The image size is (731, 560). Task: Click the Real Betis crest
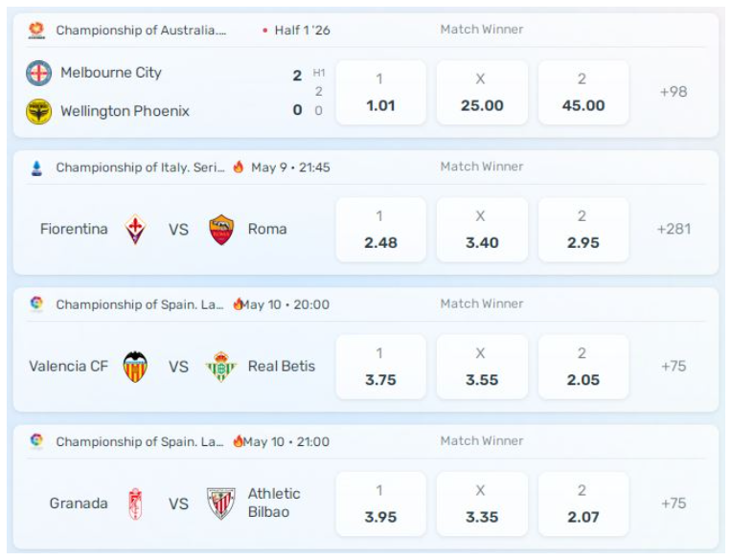[x=221, y=367]
